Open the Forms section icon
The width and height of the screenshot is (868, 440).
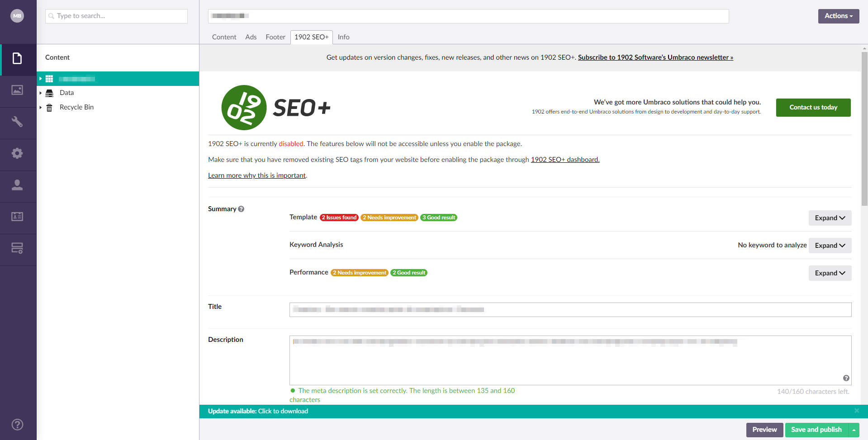(x=17, y=248)
